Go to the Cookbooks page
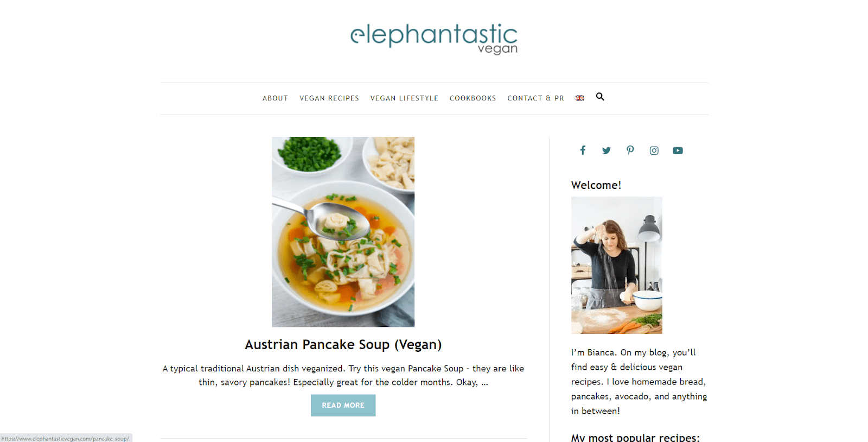Image resolution: width=868 pixels, height=442 pixels. click(x=473, y=98)
